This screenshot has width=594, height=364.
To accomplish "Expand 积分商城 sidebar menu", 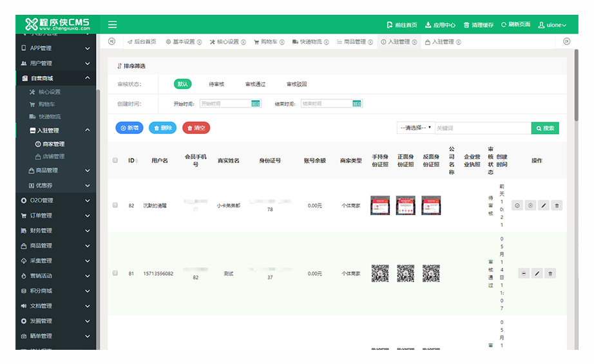I will 55,291.
